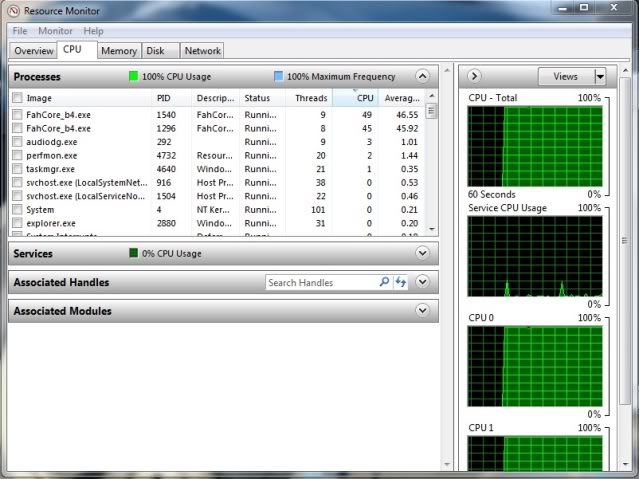
Task: Click PID 4732 in the process list
Action: 166,155
